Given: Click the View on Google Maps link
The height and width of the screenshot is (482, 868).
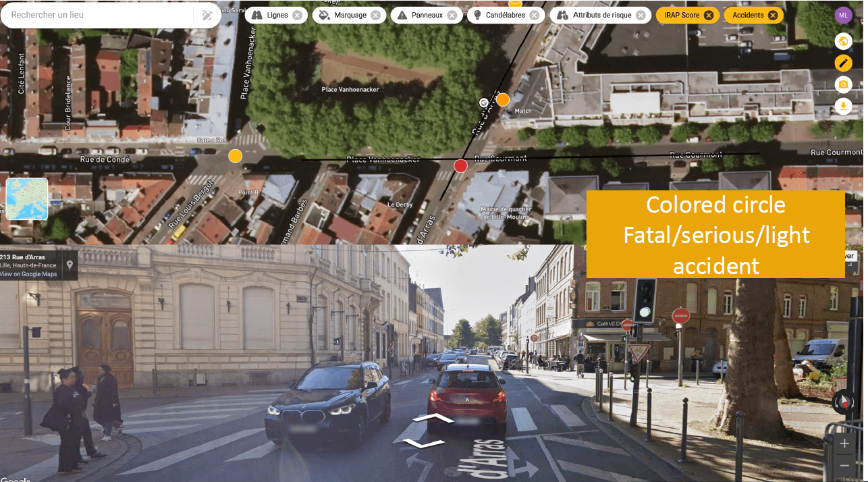Looking at the screenshot, I should coord(28,274).
